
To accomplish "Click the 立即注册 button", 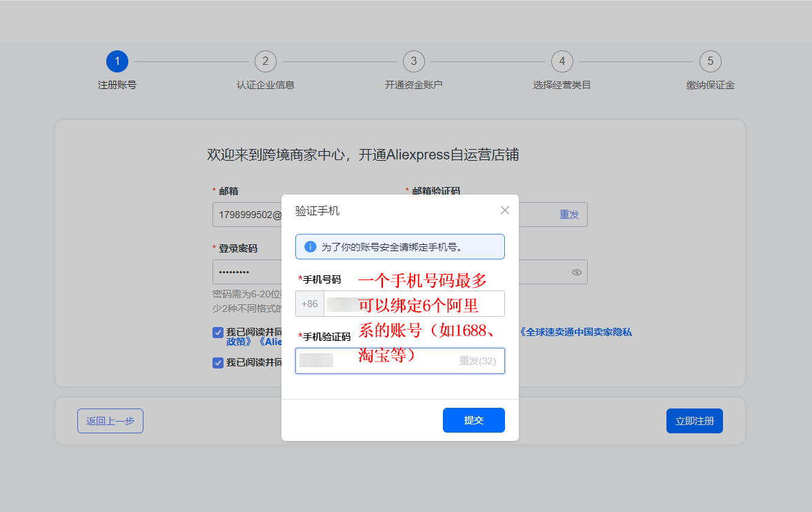I will (694, 421).
